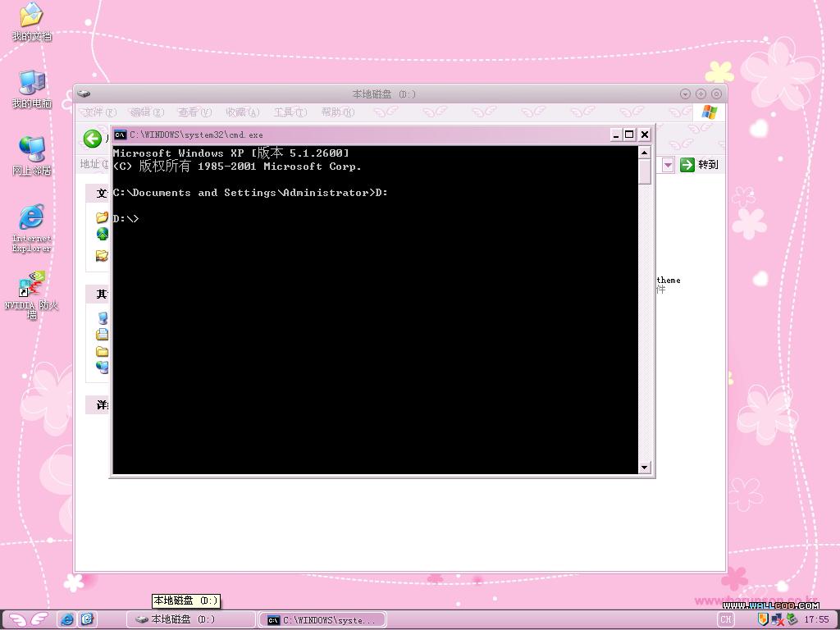Click the cmd scrollbar up arrow

coord(645,153)
